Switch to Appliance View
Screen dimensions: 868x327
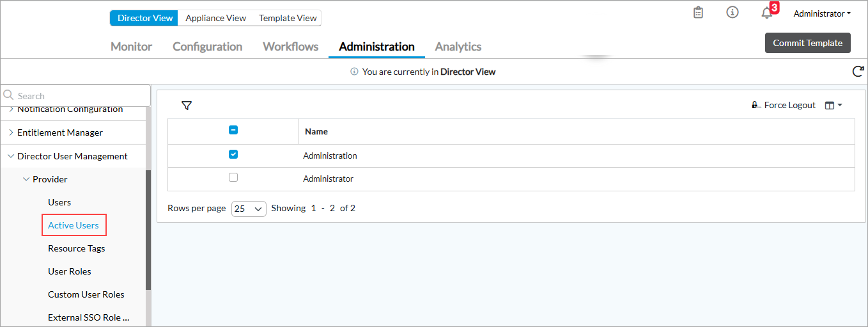215,18
